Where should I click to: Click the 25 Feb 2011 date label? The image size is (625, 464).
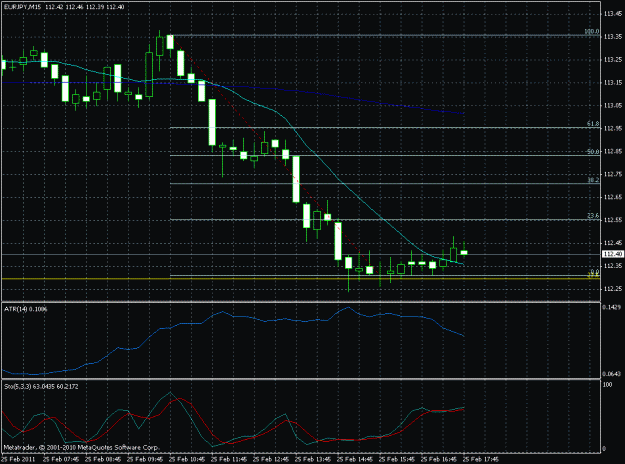18,459
